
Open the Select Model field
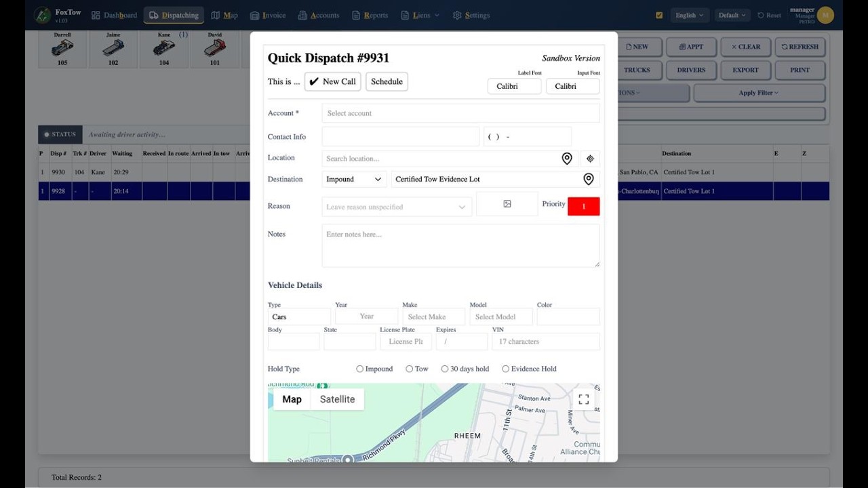(x=501, y=317)
